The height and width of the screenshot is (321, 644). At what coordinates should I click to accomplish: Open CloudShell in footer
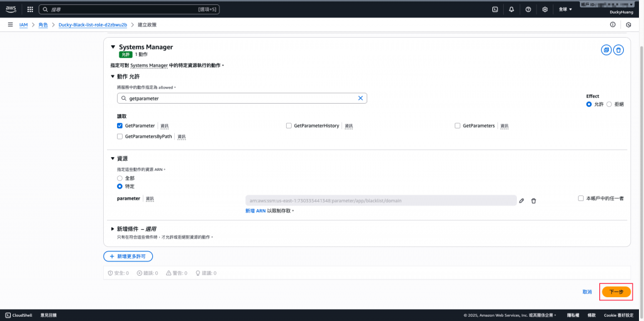pyautogui.click(x=19, y=315)
